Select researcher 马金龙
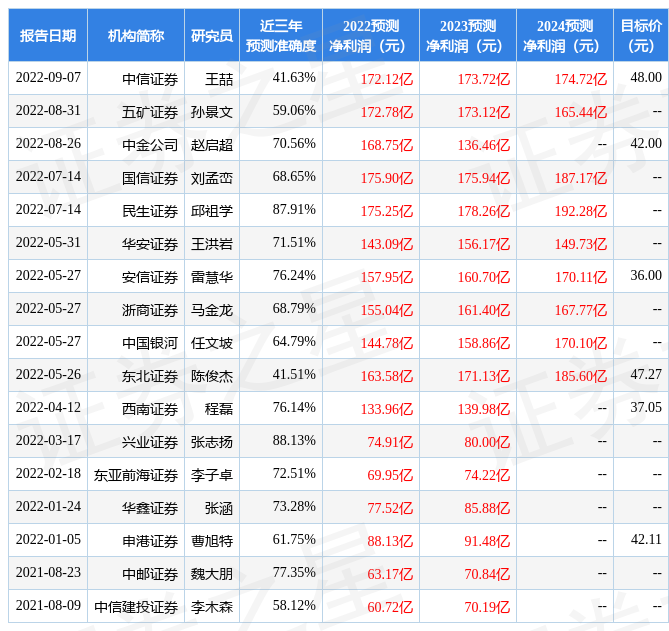This screenshot has height=631, width=669. [212, 310]
